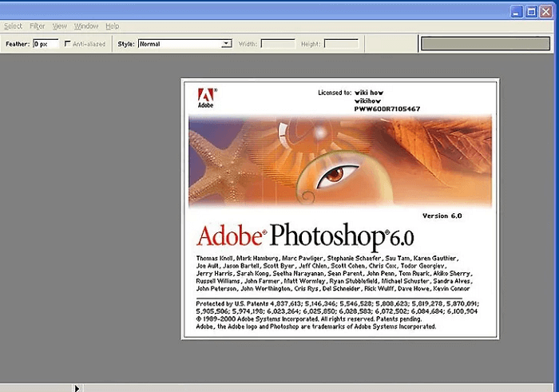This screenshot has height=392, width=559.
Task: Open the View menu
Action: 60,26
